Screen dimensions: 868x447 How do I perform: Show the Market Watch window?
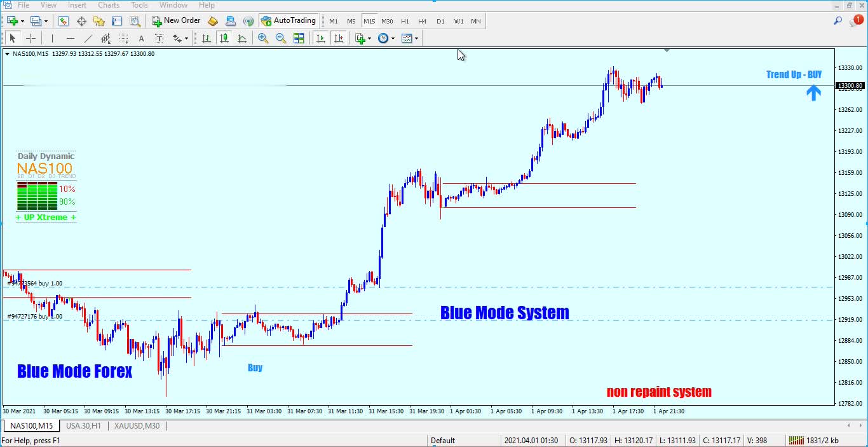[64, 21]
